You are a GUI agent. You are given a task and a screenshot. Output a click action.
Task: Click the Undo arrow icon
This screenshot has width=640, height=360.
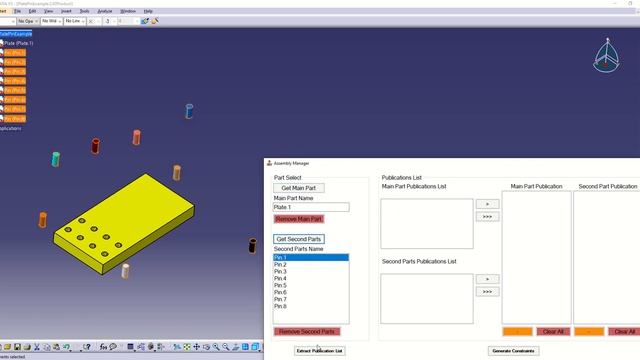(66, 347)
